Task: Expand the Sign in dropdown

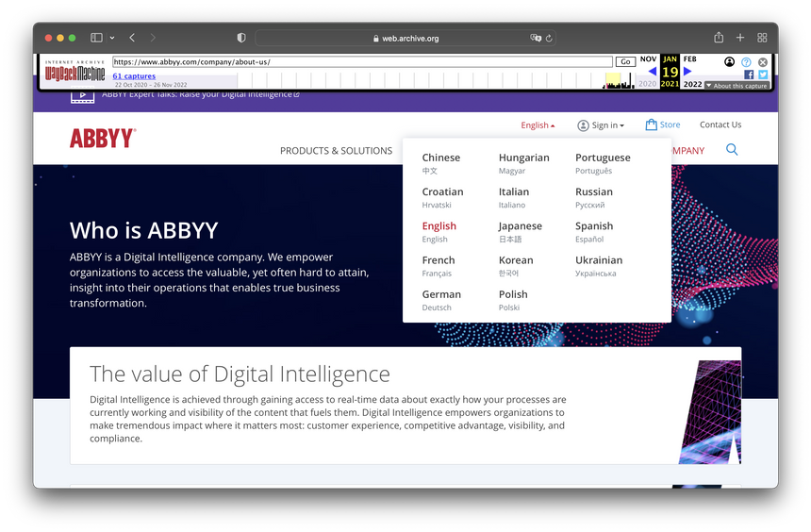Action: pyautogui.click(x=601, y=125)
